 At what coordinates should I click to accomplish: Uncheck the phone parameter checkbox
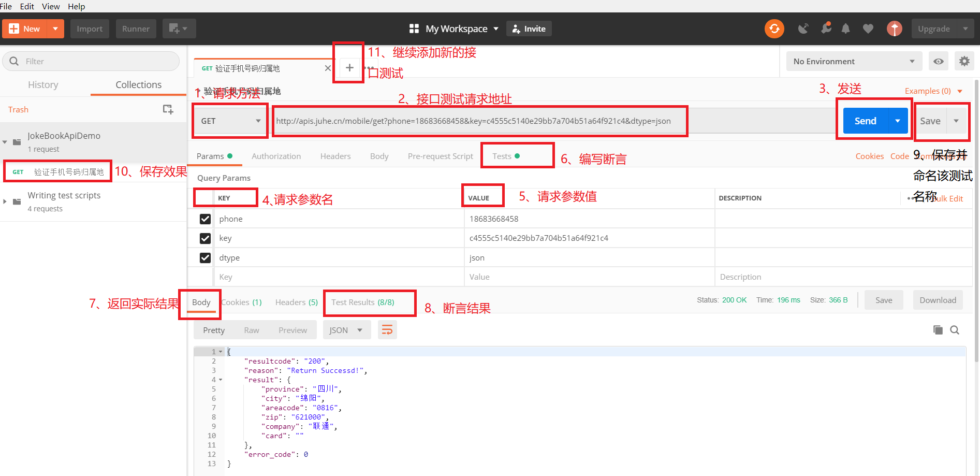[205, 219]
